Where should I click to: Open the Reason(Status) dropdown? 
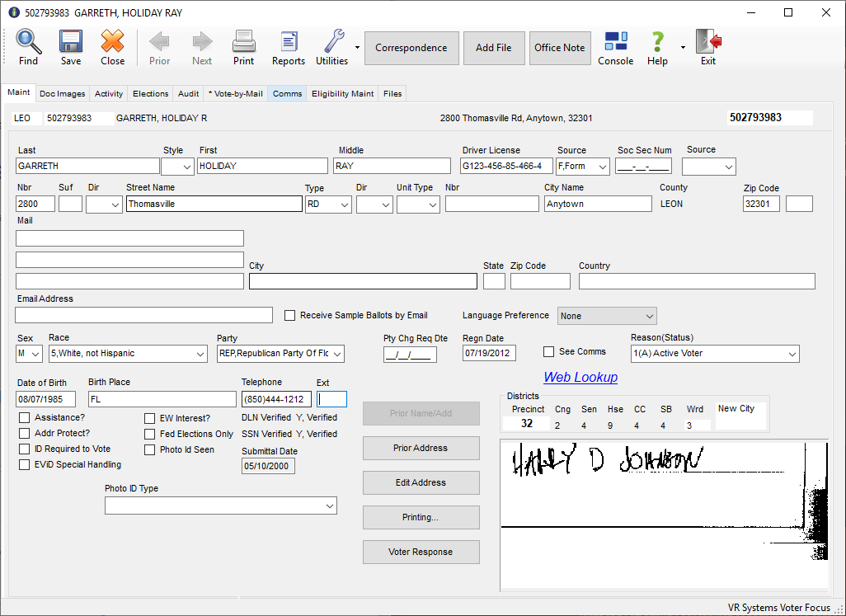pyautogui.click(x=715, y=354)
